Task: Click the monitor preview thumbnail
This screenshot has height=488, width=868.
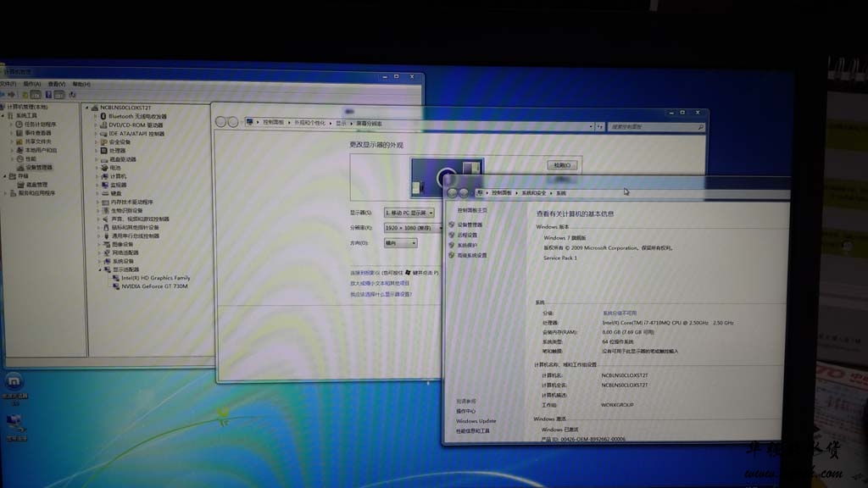Action: pos(447,178)
